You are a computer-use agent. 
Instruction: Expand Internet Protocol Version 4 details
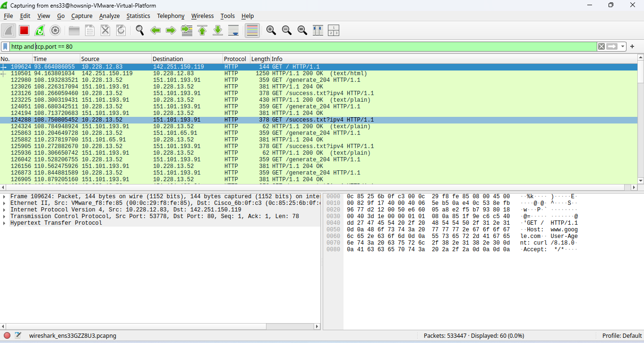4,210
